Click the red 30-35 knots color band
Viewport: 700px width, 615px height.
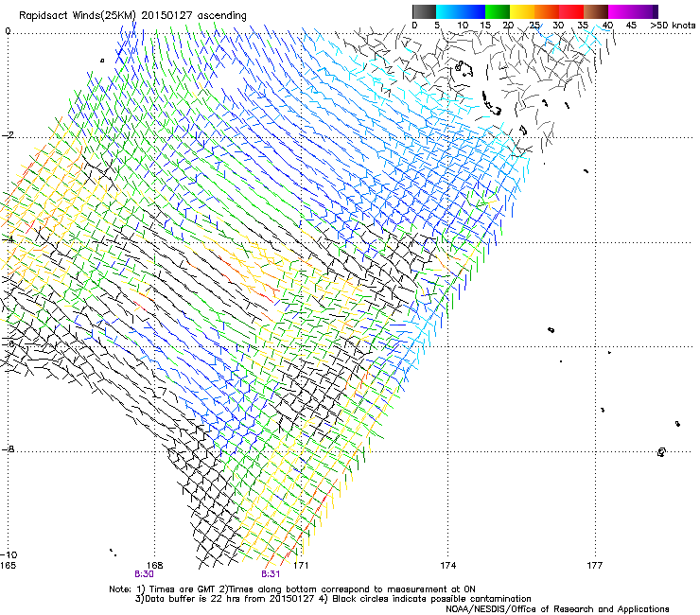(571, 11)
